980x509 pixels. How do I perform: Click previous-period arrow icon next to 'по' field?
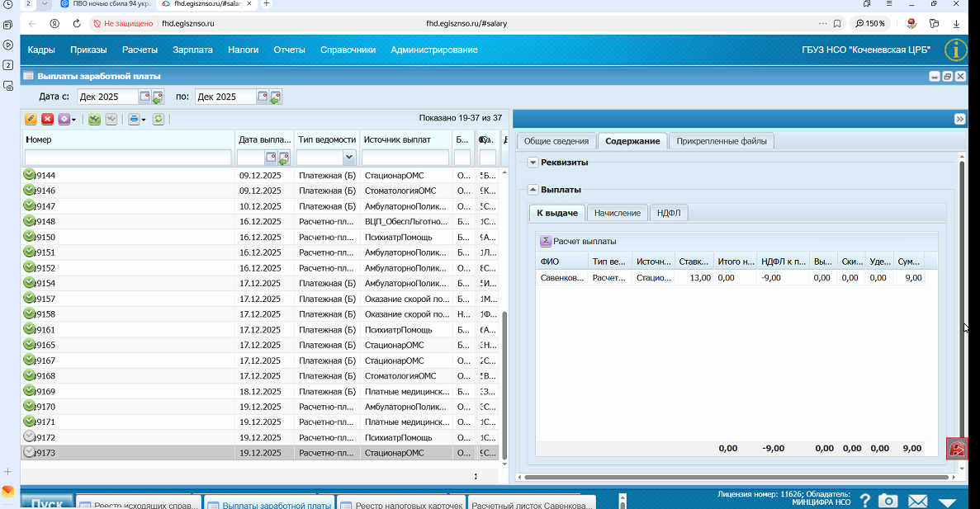coord(275,97)
